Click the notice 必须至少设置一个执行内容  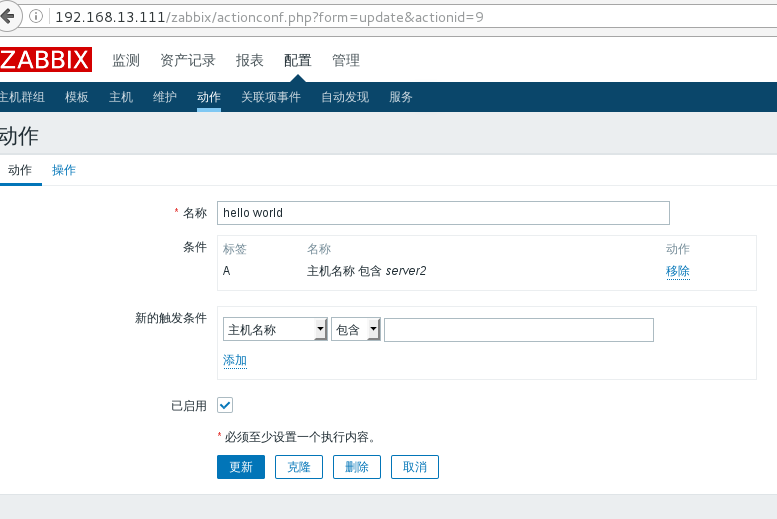(300, 437)
